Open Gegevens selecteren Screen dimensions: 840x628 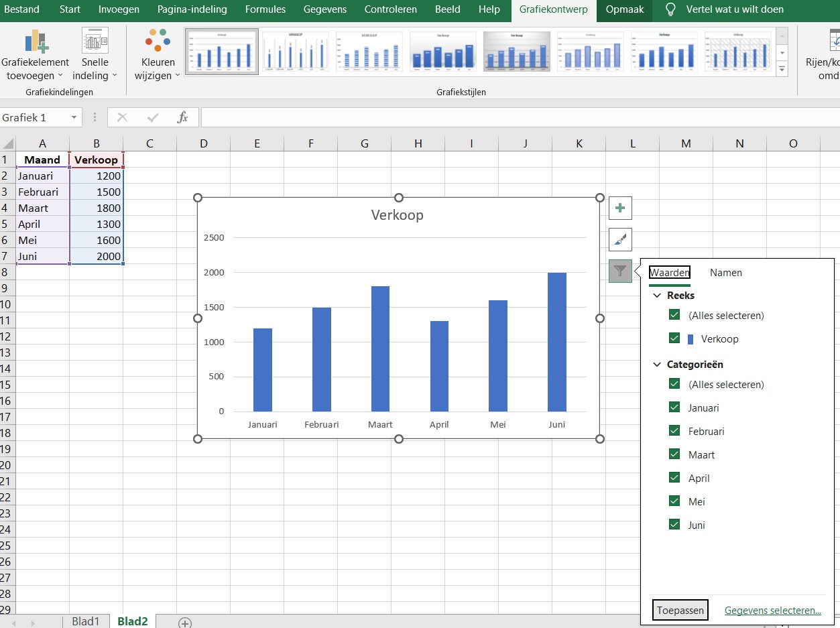pyautogui.click(x=772, y=610)
